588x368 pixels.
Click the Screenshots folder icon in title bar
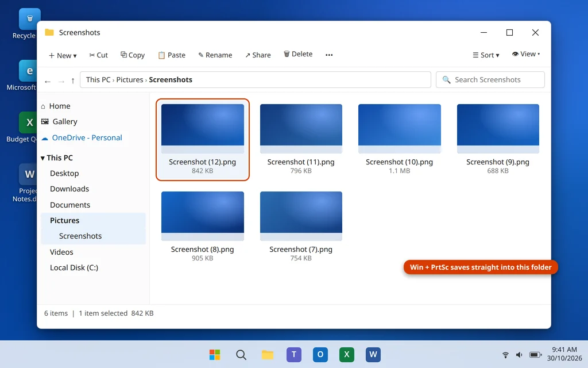click(x=49, y=32)
